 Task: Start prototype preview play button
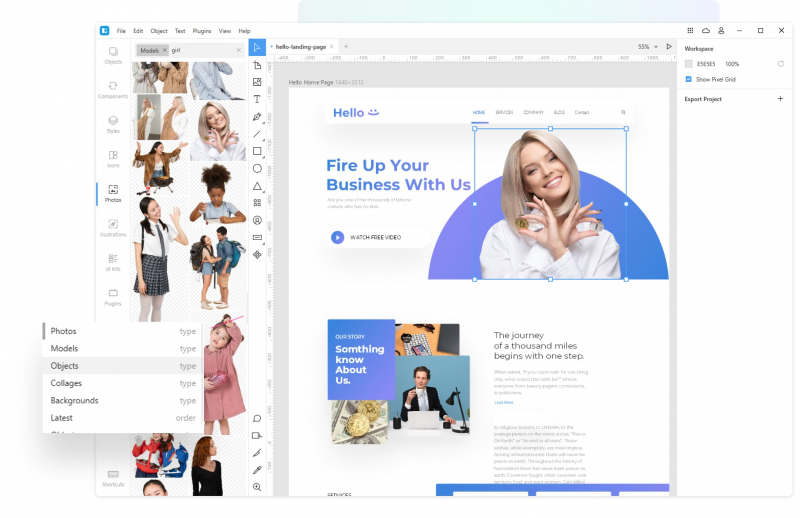(669, 46)
